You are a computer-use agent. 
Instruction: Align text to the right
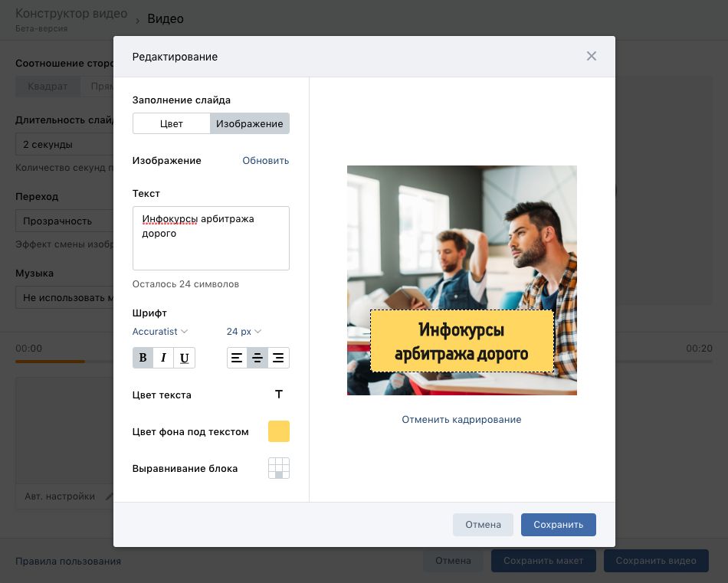[x=278, y=357]
